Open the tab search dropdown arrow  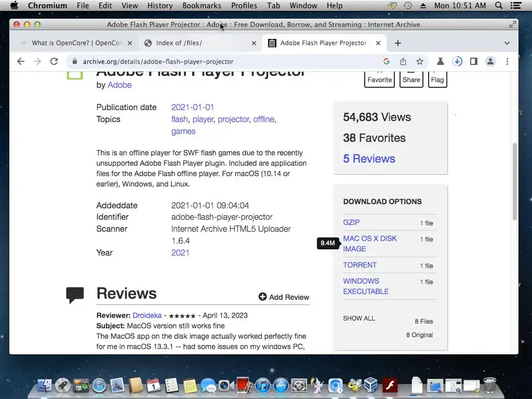(507, 43)
